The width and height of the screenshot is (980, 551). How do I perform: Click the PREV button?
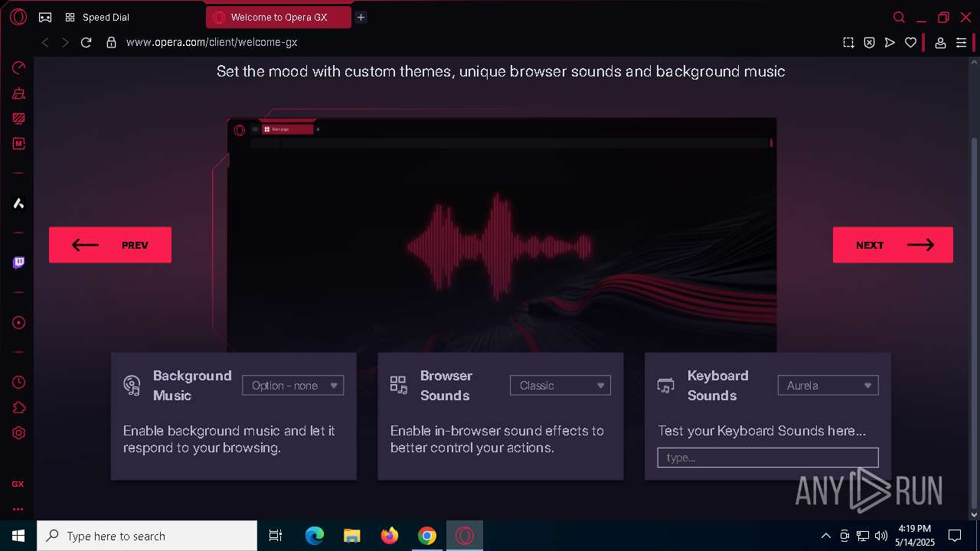click(110, 245)
